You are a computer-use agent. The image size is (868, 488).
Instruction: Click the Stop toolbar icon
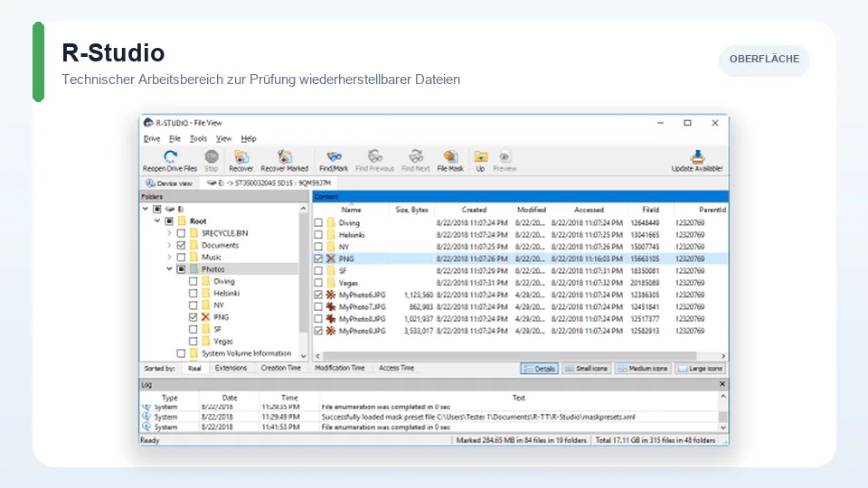[212, 156]
